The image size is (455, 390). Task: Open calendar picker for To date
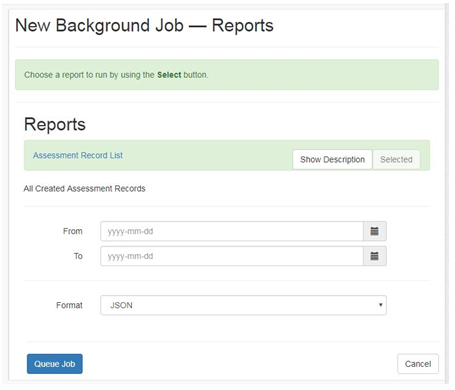click(375, 256)
